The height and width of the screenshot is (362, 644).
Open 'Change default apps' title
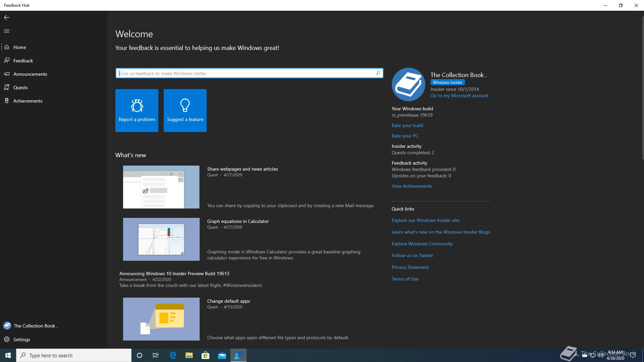coord(228,301)
